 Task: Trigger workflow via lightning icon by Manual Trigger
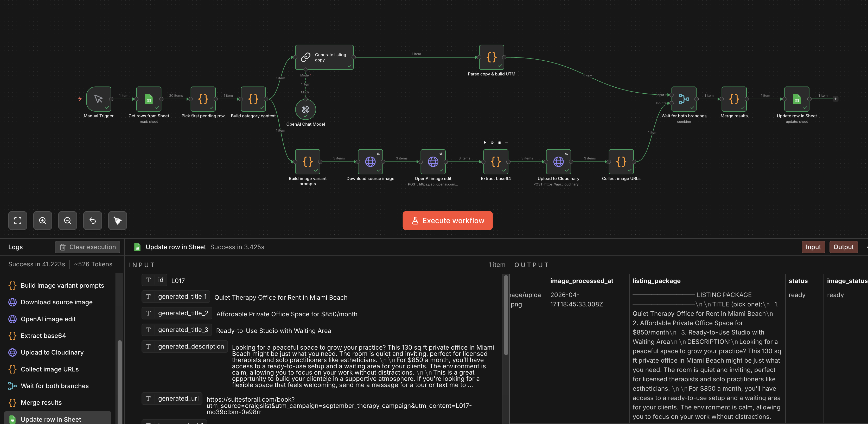click(x=80, y=99)
